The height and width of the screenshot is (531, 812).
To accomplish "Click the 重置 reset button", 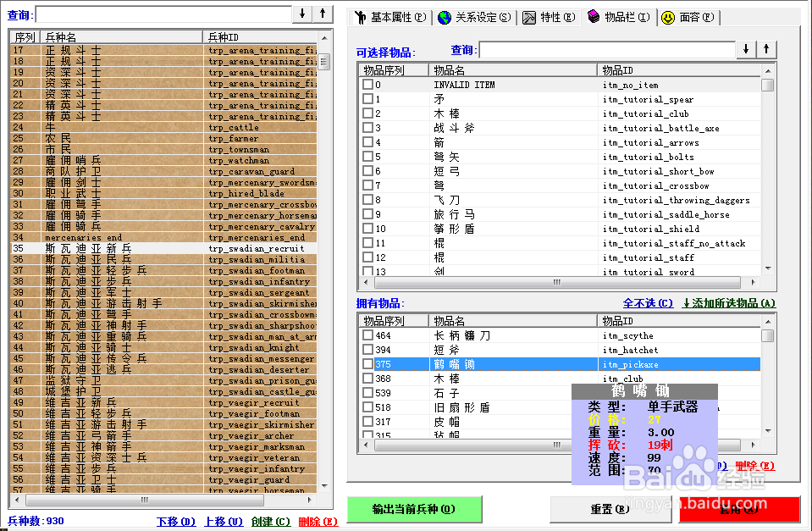I will point(609,509).
